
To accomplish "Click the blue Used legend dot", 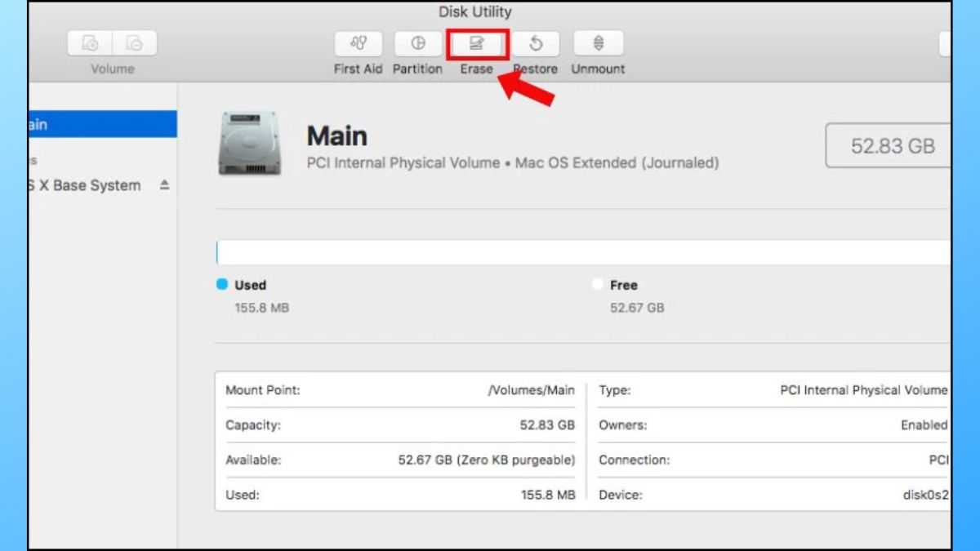I will click(222, 285).
